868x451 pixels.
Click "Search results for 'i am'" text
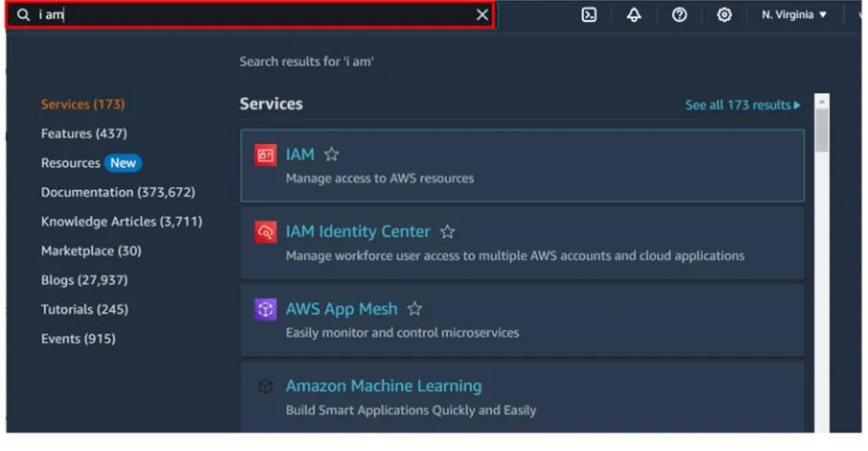pos(307,61)
